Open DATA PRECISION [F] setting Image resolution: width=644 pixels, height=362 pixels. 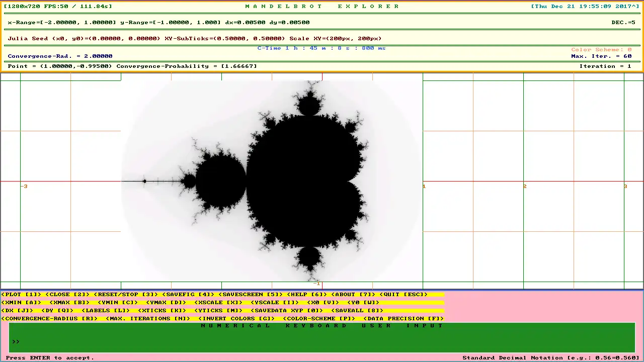404,319
